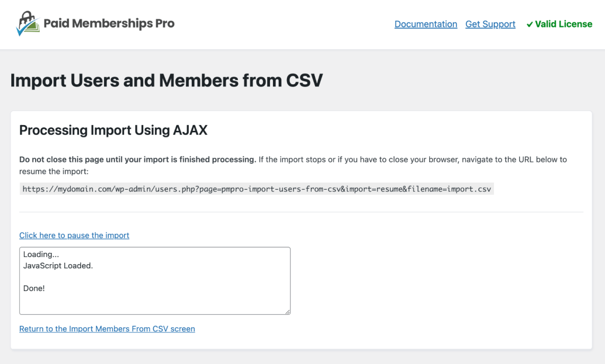Click the Done! line in the log
The height and width of the screenshot is (364, 605).
tap(34, 288)
